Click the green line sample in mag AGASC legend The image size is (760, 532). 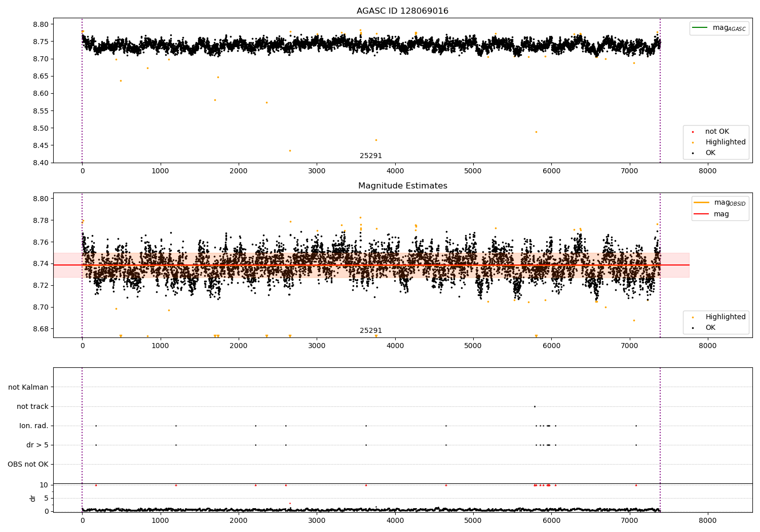(700, 28)
